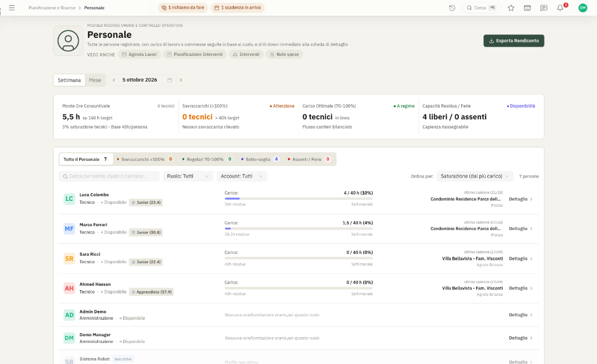Filter by Sotto-soglia tab
597x364 pixels.
pyautogui.click(x=261, y=159)
